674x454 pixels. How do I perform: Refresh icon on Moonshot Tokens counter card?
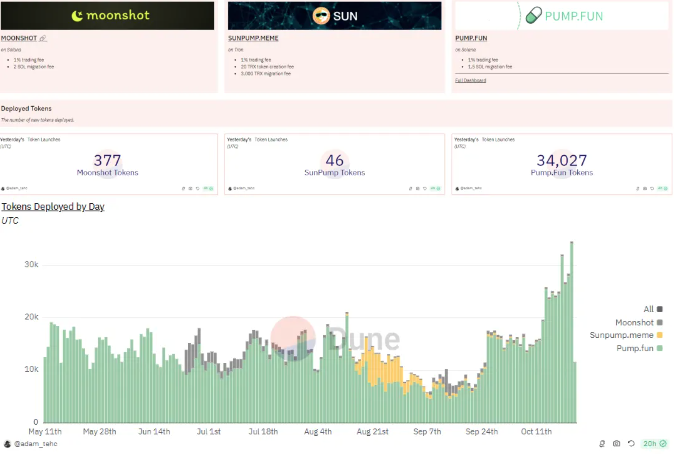(x=198, y=189)
